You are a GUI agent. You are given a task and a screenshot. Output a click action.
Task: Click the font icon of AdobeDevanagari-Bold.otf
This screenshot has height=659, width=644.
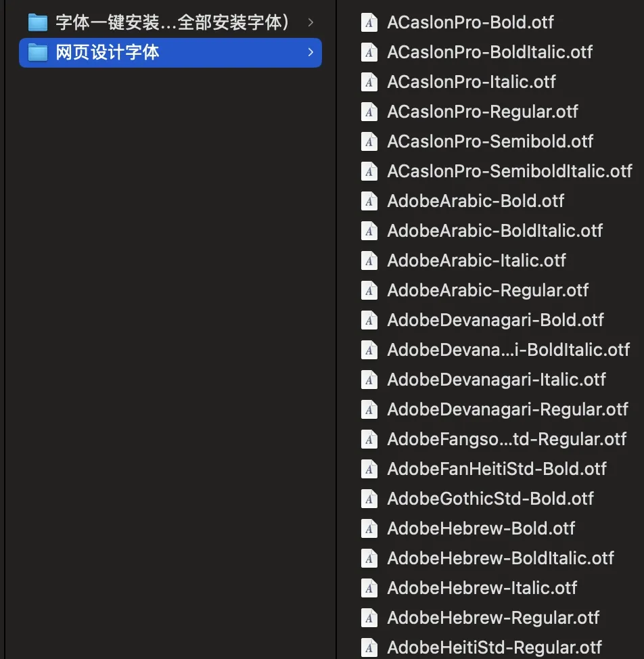369,320
